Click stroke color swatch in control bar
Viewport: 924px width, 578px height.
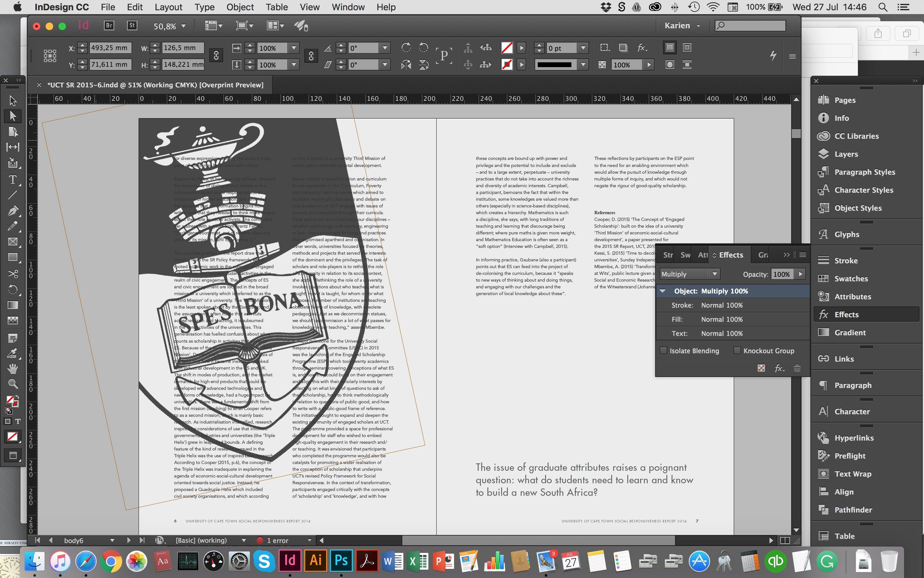pos(507,65)
